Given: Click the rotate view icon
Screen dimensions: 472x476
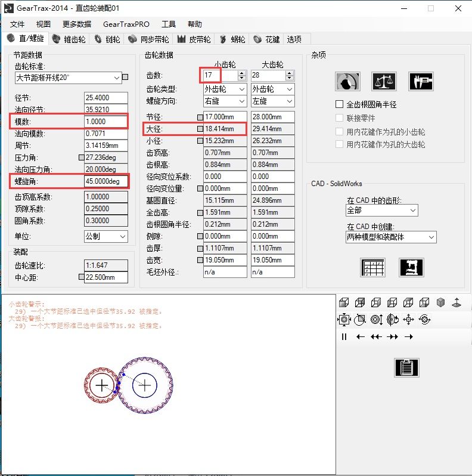Looking at the screenshot, I should pos(393,319).
